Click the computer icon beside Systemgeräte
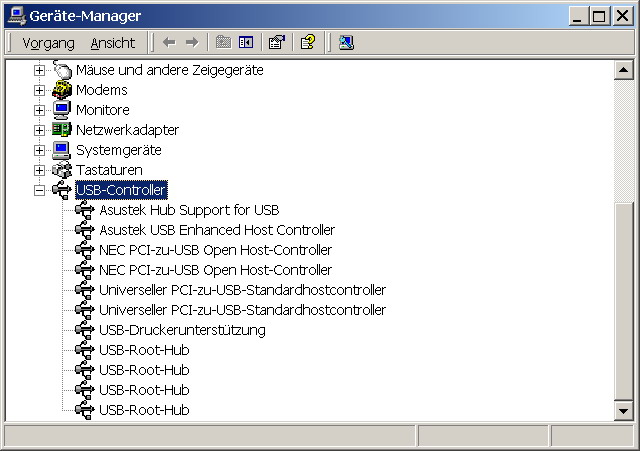 point(62,150)
